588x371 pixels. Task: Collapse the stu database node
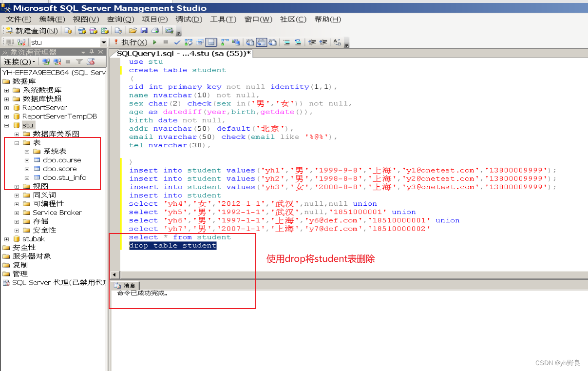7,125
